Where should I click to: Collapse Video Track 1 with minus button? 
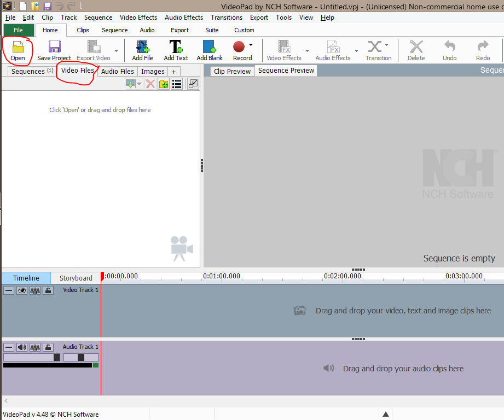pos(9,290)
